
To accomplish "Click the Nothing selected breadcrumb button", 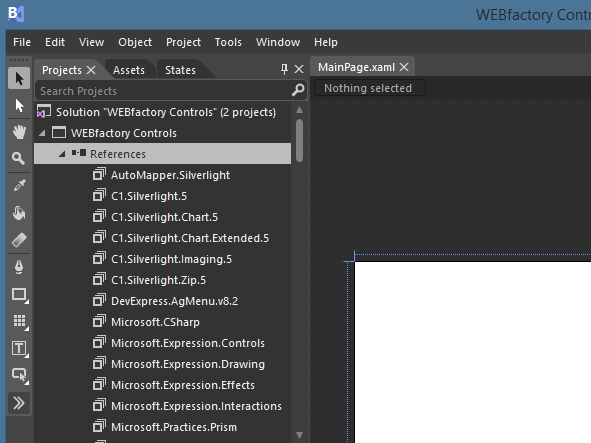I will point(370,88).
